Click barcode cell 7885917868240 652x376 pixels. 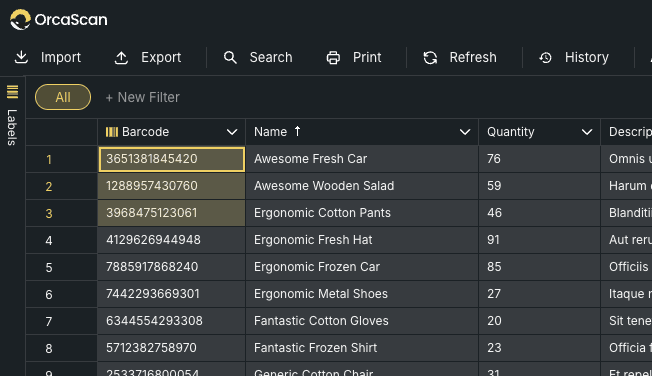[172, 267]
